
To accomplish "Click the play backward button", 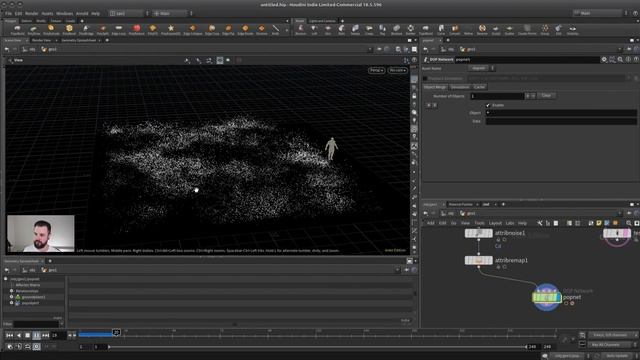I will click(x=18, y=335).
